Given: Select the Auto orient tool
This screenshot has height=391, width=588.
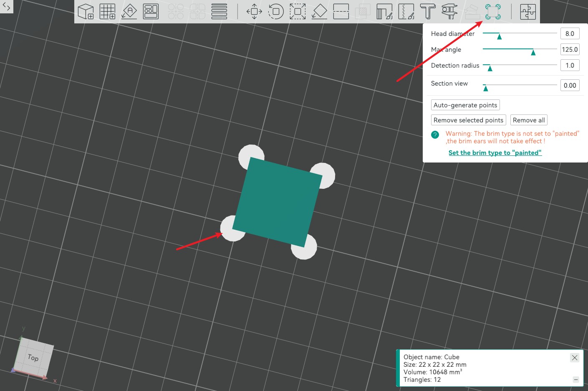Looking at the screenshot, I should point(129,12).
